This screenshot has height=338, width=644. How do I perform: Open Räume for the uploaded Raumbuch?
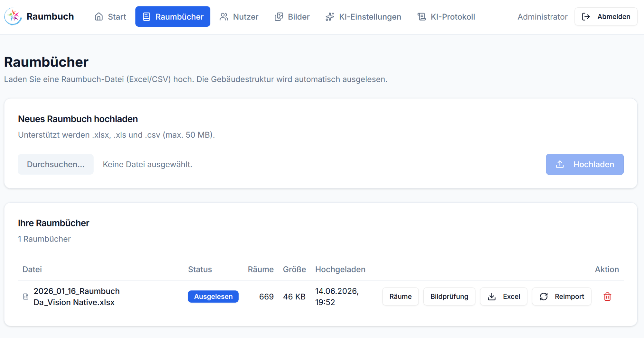[x=401, y=297]
